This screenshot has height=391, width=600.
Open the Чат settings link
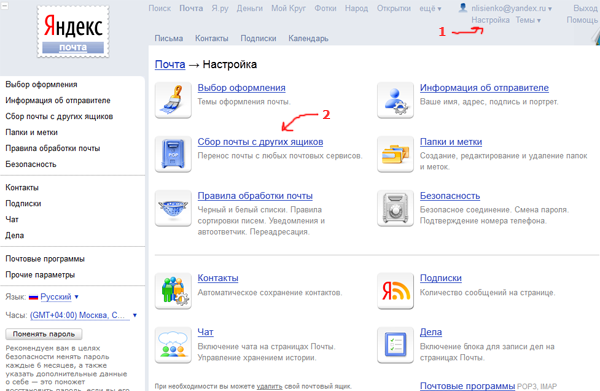[205, 332]
